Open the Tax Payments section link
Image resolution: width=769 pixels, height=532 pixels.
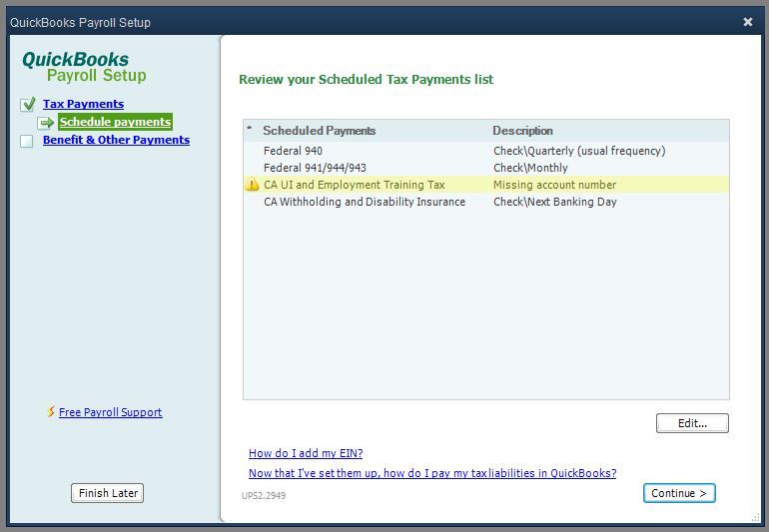tap(83, 104)
